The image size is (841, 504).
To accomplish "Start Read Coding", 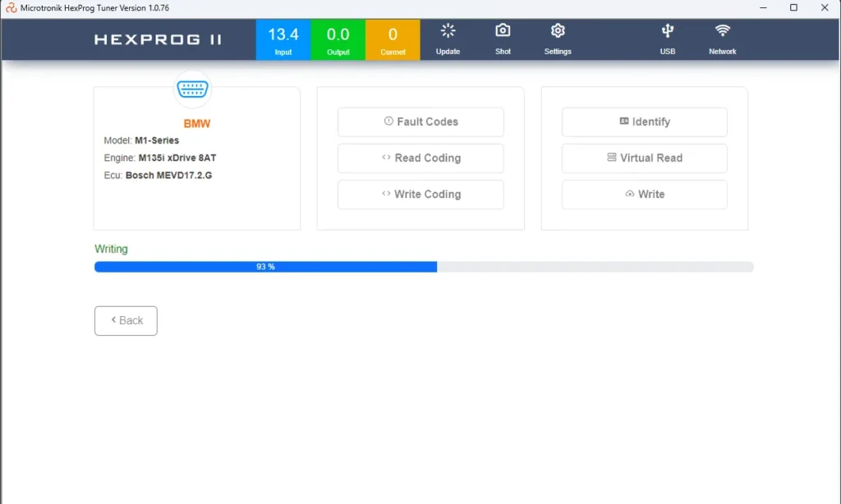I will pos(420,158).
